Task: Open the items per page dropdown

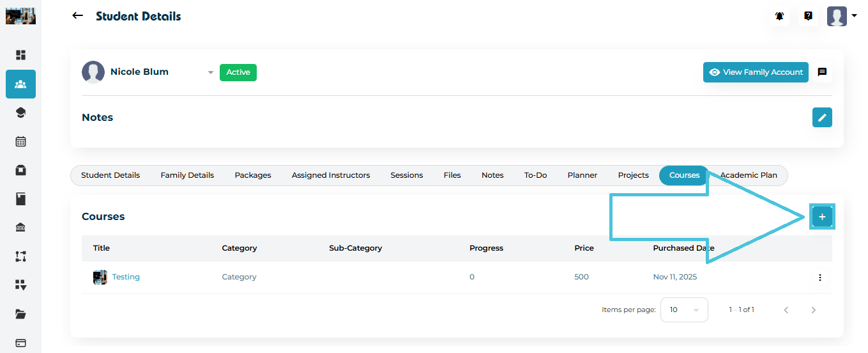Action: pos(683,310)
